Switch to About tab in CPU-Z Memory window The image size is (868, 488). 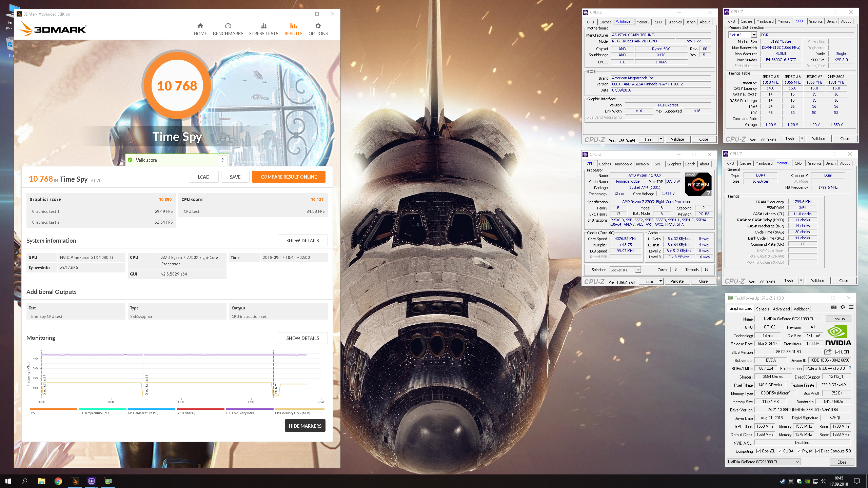[845, 163]
